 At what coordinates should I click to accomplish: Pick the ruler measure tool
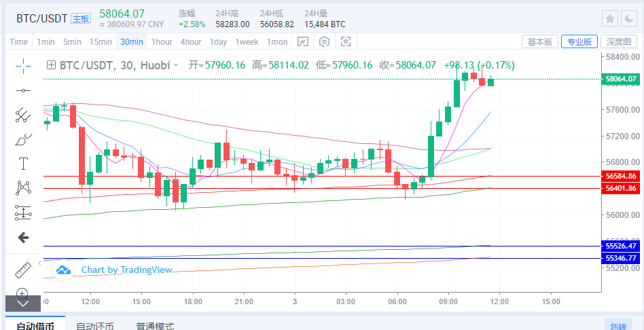tap(24, 270)
